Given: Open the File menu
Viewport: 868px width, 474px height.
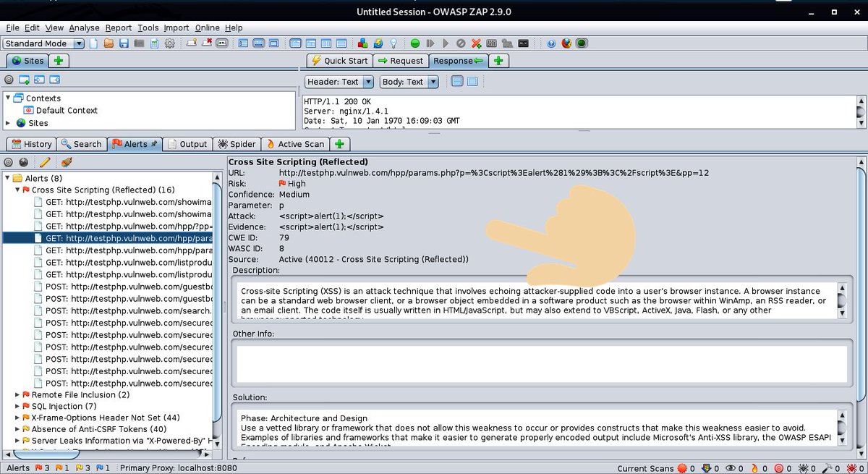Looking at the screenshot, I should point(12,27).
